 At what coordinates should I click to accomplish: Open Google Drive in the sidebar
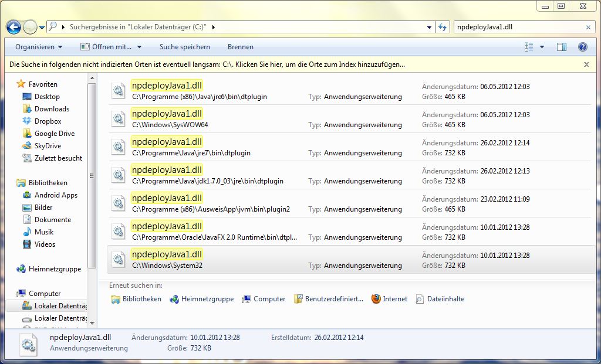click(x=54, y=134)
